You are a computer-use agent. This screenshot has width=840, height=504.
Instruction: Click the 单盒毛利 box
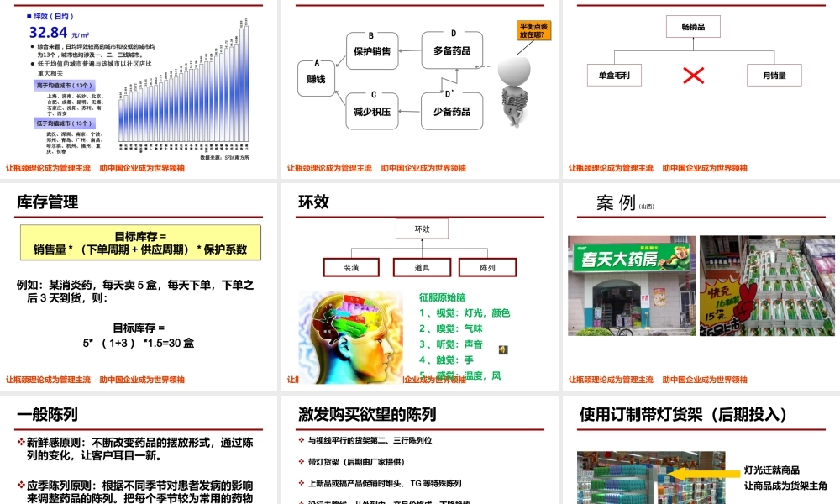click(x=614, y=76)
